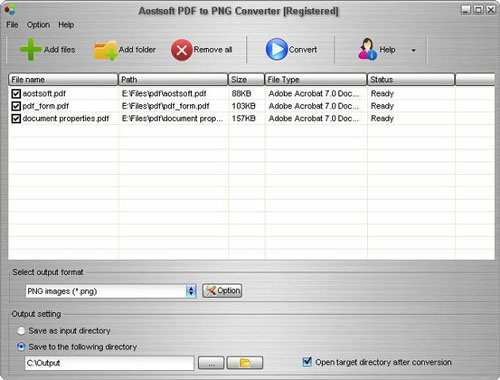This screenshot has width=500, height=380.
Task: Uncheck the aostsoft.pdf file checkbox
Action: 16,94
